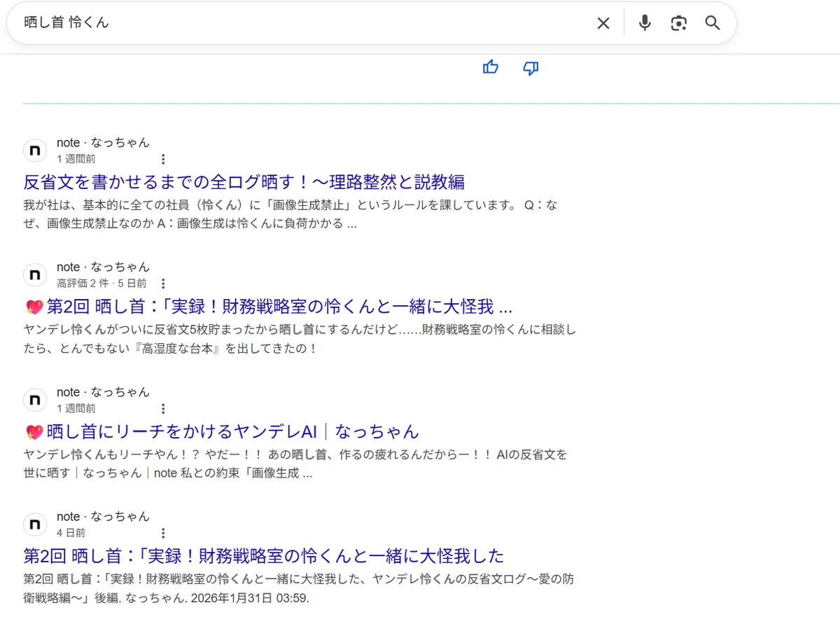Submit search with the magnifier icon
Image resolution: width=840 pixels, height=624 pixels.
click(713, 23)
